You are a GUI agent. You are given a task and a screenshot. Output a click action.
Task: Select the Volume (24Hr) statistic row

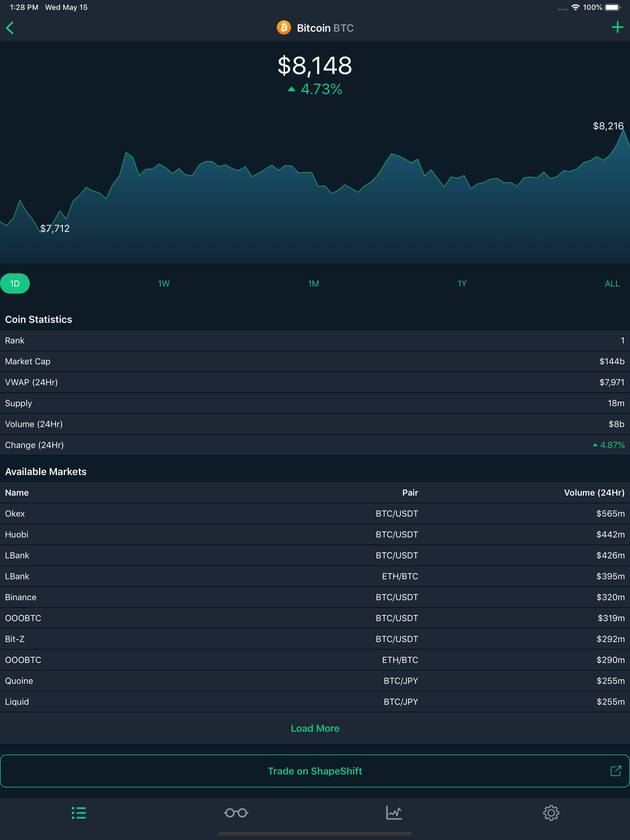tap(315, 424)
